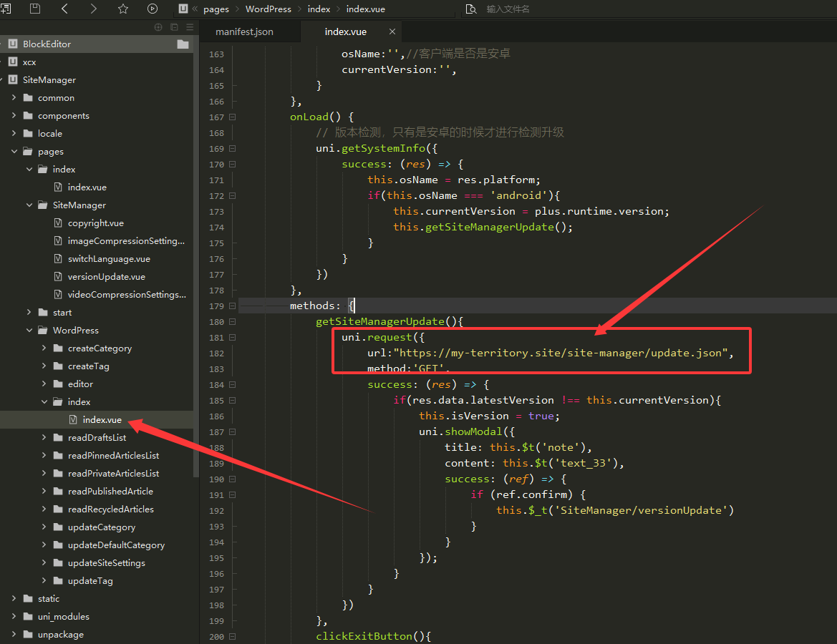Collapse the WordPress folder in the tree

[x=29, y=331]
